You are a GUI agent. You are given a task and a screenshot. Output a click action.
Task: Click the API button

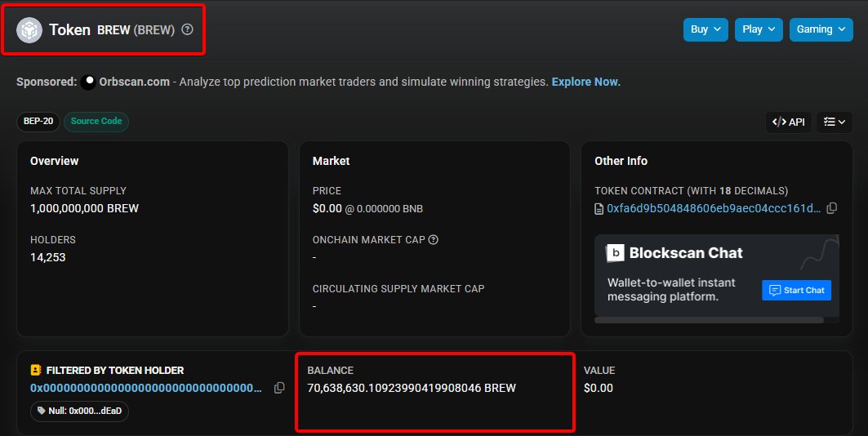tap(788, 122)
